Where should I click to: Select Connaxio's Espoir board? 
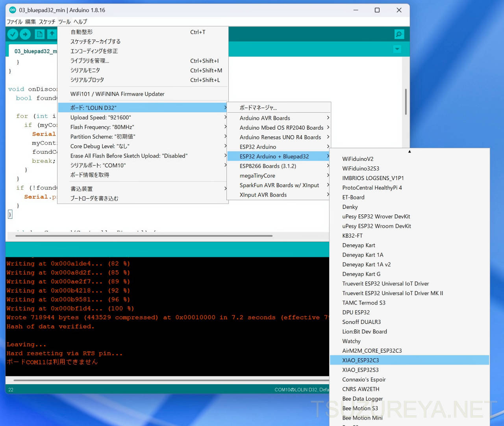[x=409, y=379]
